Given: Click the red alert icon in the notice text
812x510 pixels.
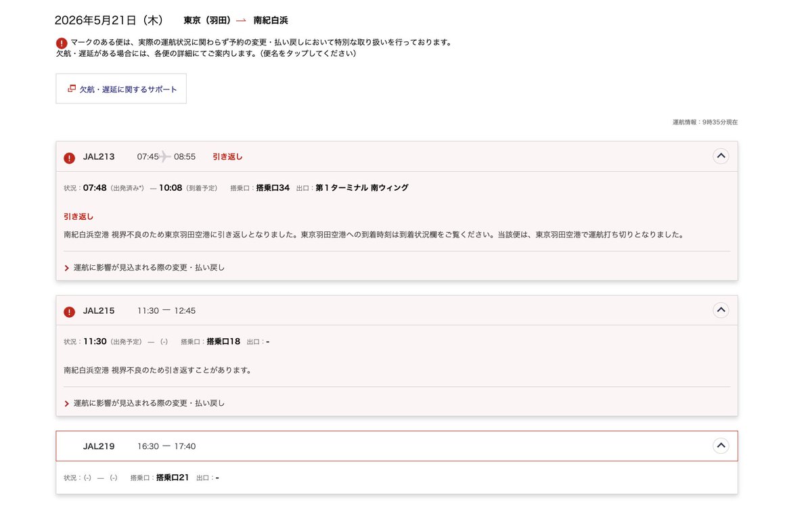Looking at the screenshot, I should pos(62,43).
